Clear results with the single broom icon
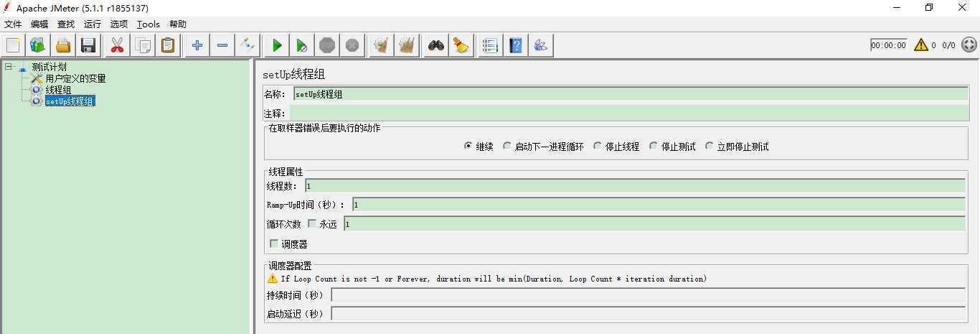 [x=382, y=45]
